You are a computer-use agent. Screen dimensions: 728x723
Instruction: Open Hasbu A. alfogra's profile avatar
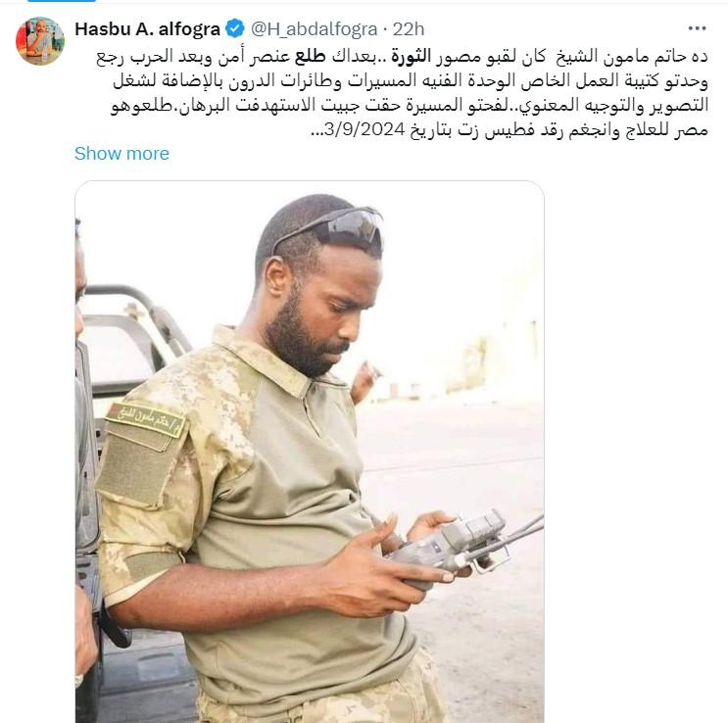pos(40,41)
